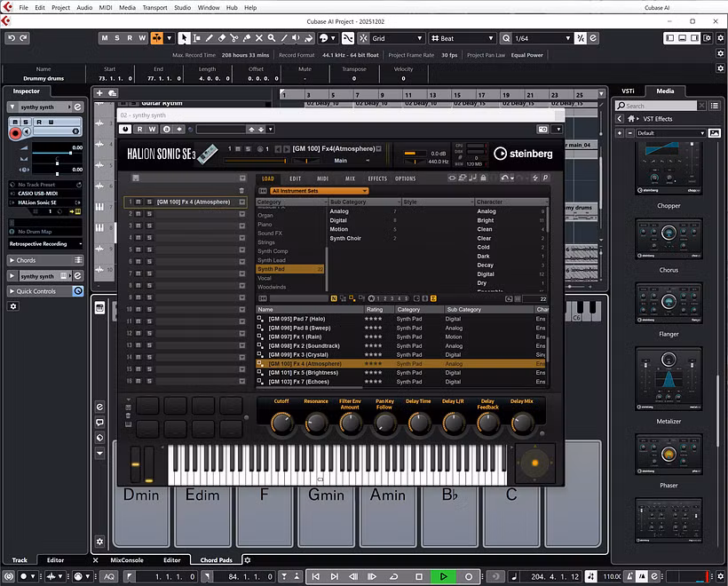Undo the last action in toolbar
Screen dimensions: 728x586
tap(12, 38)
